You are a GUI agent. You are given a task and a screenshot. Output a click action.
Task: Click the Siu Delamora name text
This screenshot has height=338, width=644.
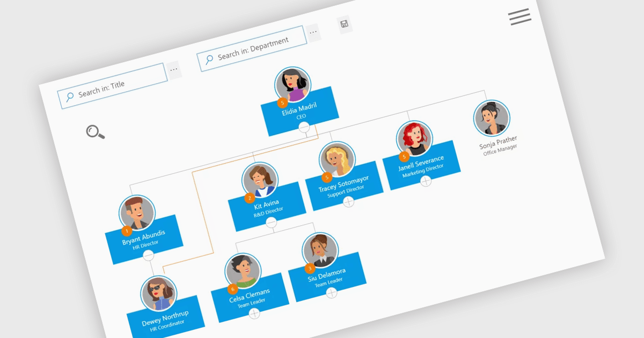326,276
